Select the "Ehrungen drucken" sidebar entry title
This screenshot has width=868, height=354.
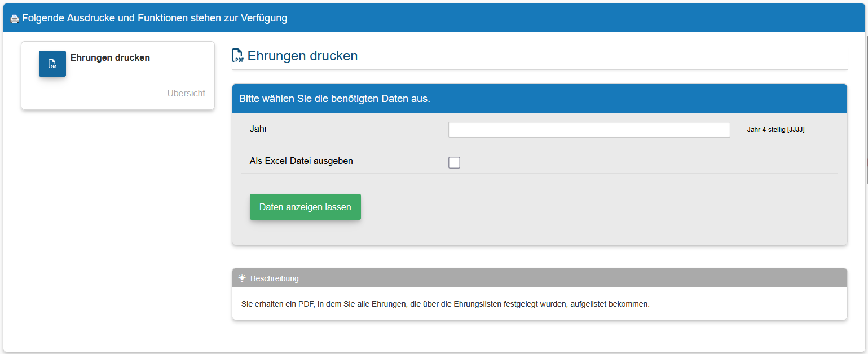pos(110,57)
